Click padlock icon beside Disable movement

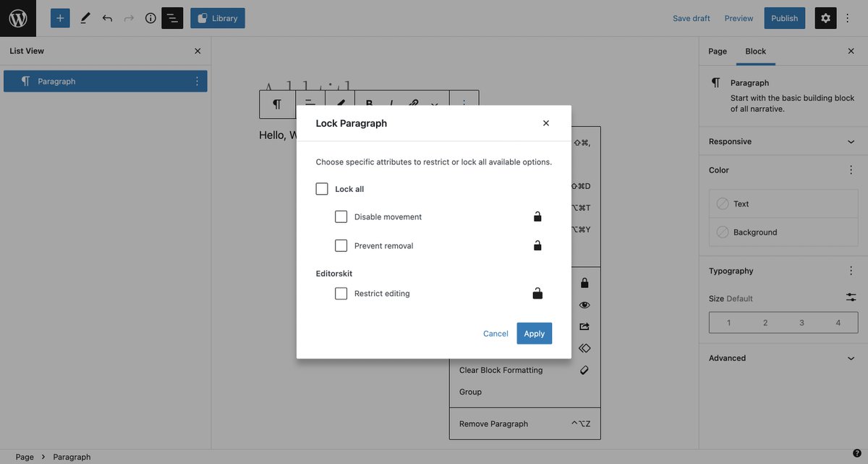tap(537, 216)
